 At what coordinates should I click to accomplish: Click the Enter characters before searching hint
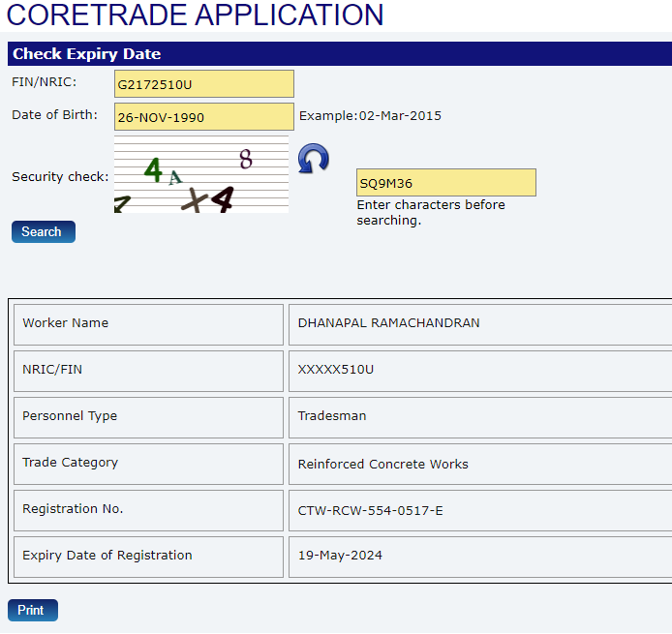click(431, 213)
